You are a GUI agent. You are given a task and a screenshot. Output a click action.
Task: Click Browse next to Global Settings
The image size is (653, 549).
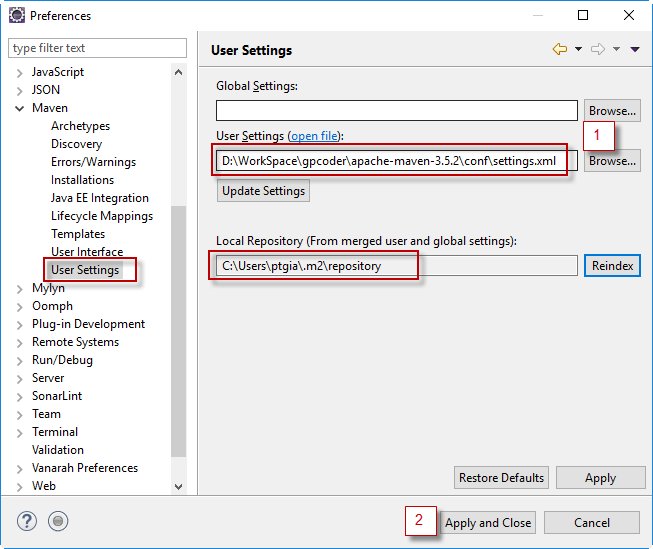(611, 111)
